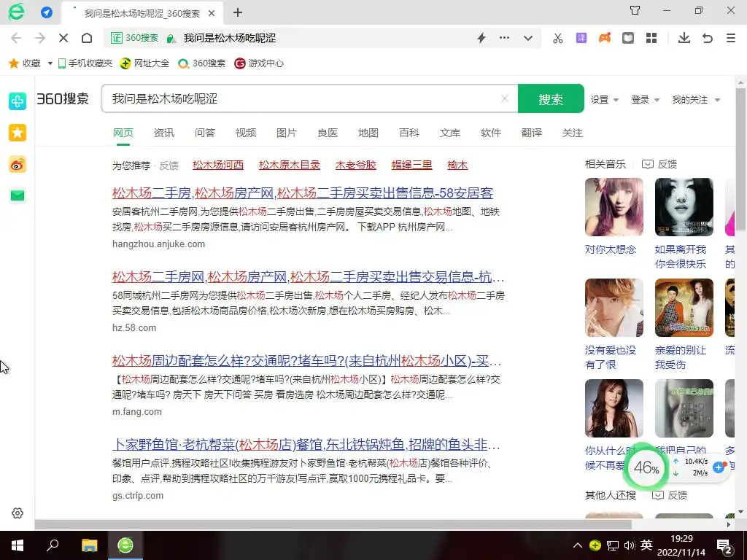
Task: Open the 卜家野鱼馆 result link
Action: click(306, 445)
